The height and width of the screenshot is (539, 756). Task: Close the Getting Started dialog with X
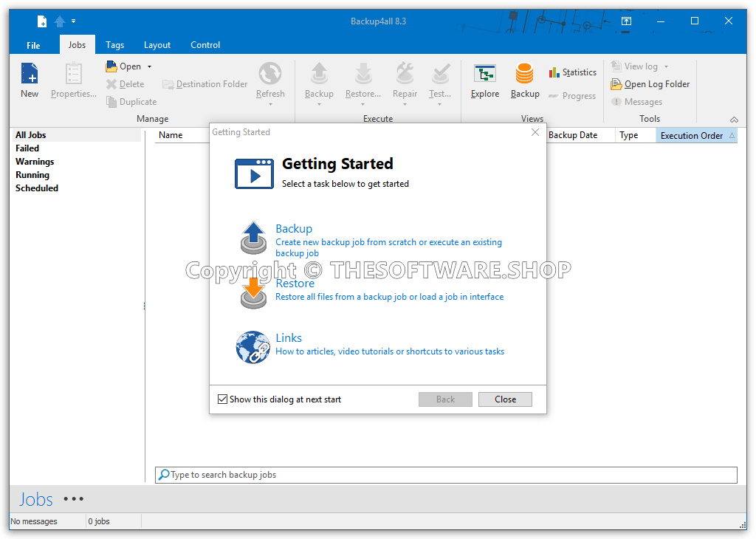tap(535, 132)
